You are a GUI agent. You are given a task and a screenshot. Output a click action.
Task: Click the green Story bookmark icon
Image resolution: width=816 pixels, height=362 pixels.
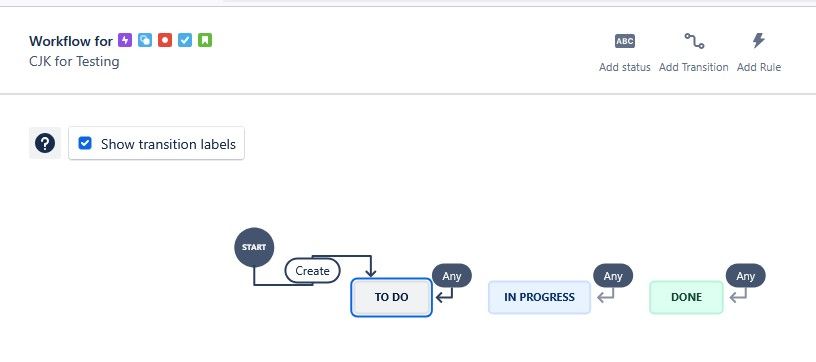point(205,40)
